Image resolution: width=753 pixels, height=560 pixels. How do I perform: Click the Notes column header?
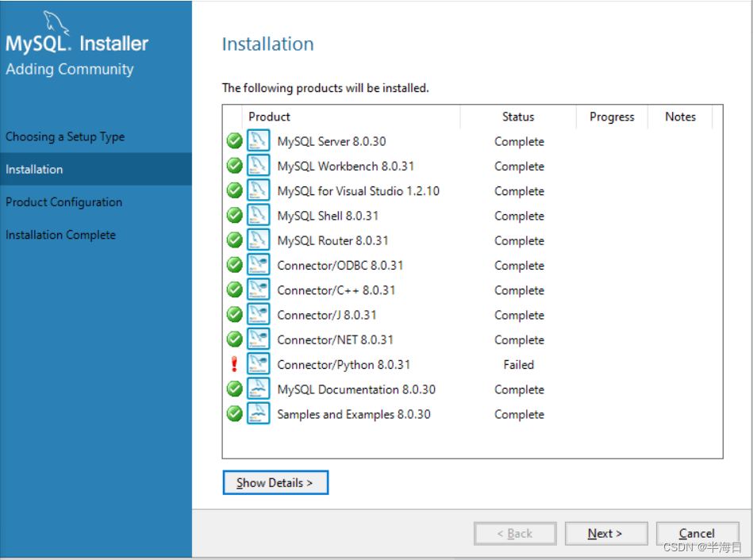(x=680, y=117)
